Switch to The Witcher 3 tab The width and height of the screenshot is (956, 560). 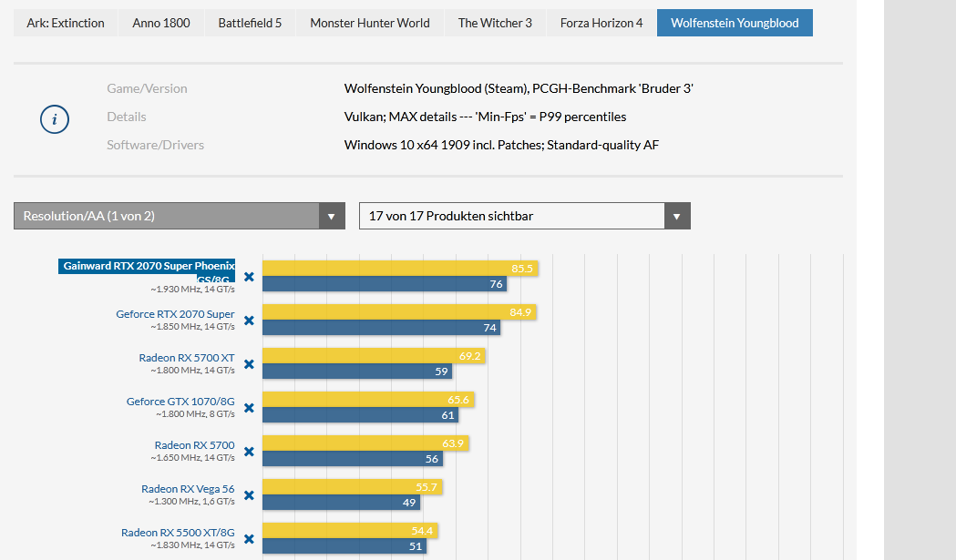(x=495, y=23)
